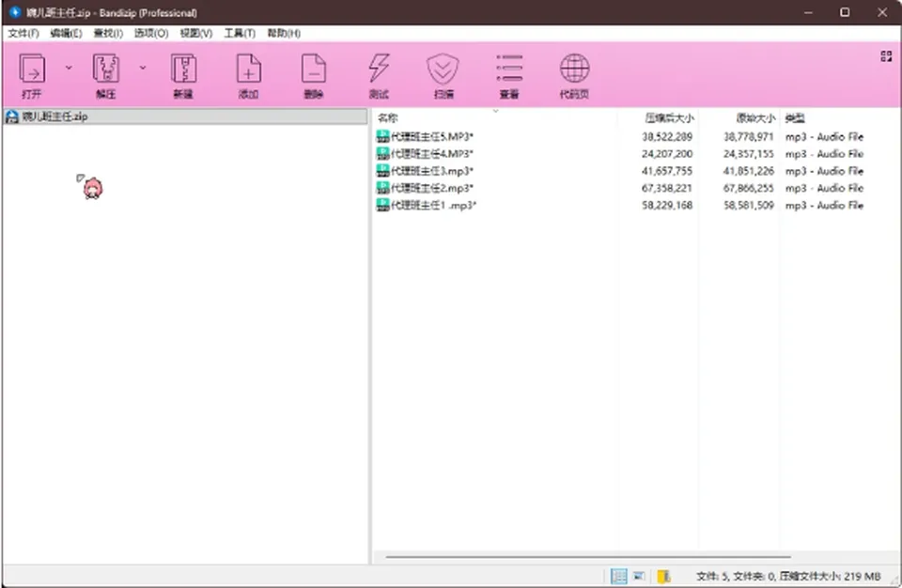Click the 代码页 (Code page) globe icon
The image size is (902, 588).
[x=574, y=69]
